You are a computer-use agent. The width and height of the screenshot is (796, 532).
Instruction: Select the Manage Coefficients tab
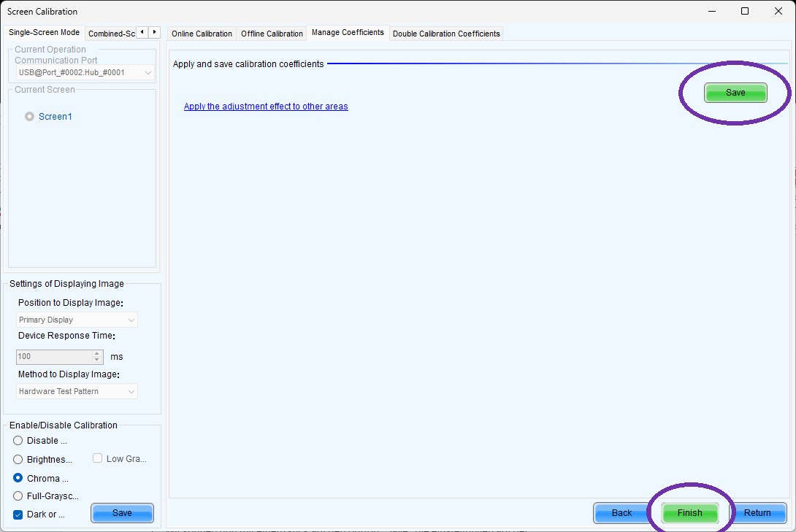click(348, 32)
